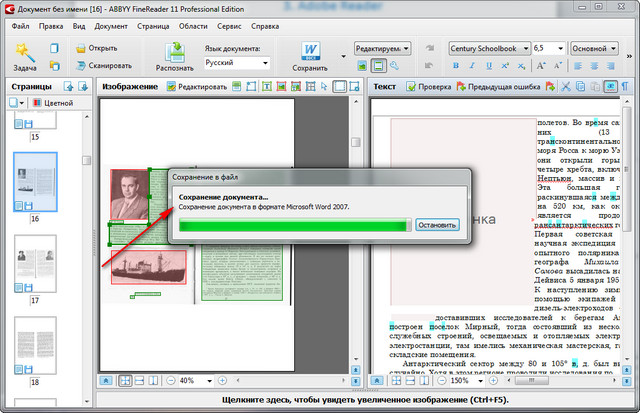Click the copy icon in Текст toolbar
The width and height of the screenshot is (640, 413).
click(x=580, y=87)
